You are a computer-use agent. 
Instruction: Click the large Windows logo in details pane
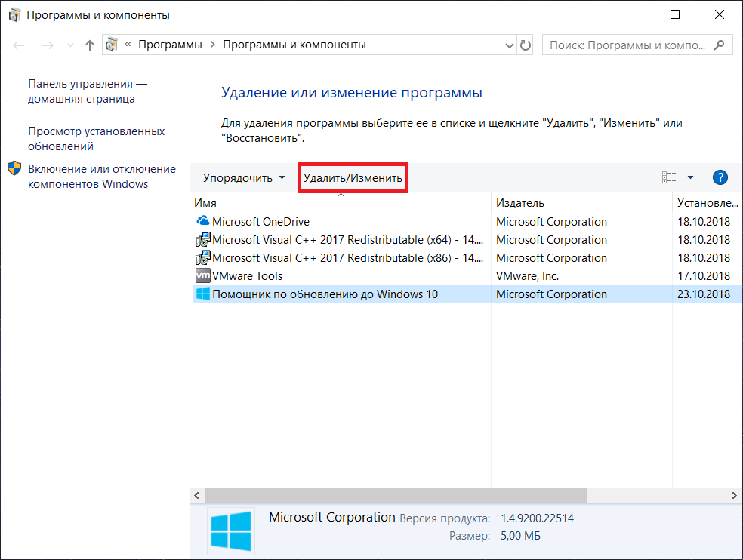pos(231,531)
